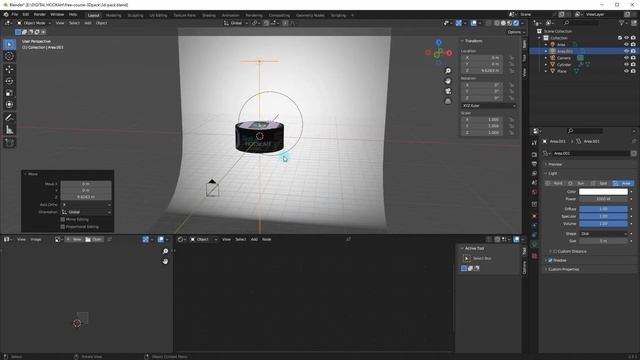
Task: Toggle the Shadow checkbox in Light panel
Action: pyautogui.click(x=550, y=260)
